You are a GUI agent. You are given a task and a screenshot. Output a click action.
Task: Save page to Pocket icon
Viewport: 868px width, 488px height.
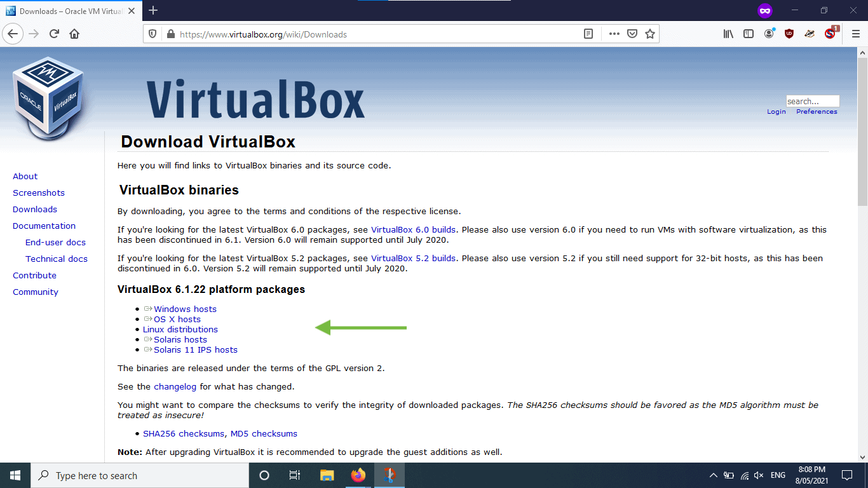(632, 34)
